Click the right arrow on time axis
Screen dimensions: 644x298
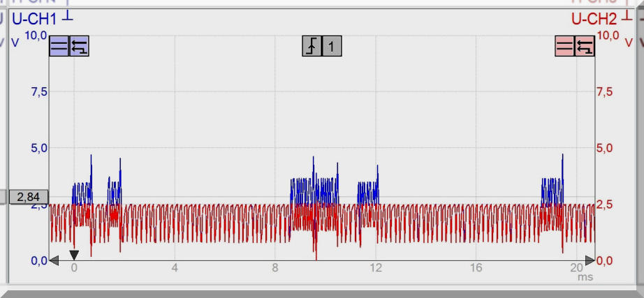pos(590,261)
